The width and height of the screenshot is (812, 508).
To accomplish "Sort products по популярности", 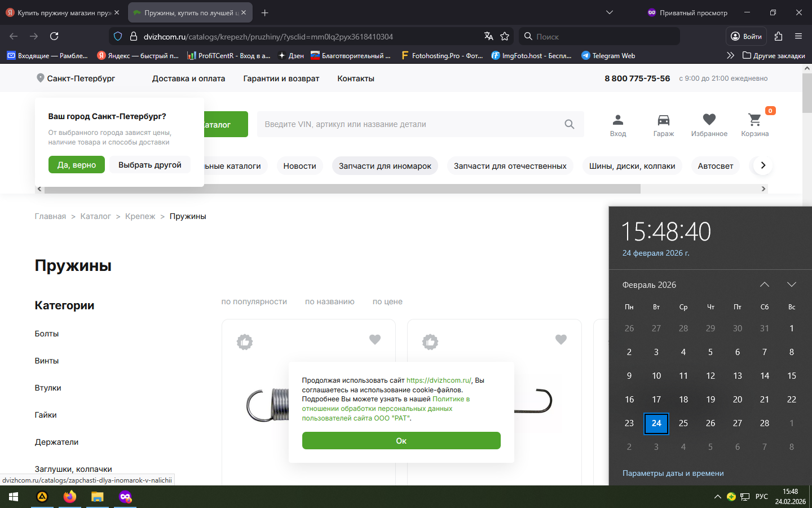I will (254, 301).
